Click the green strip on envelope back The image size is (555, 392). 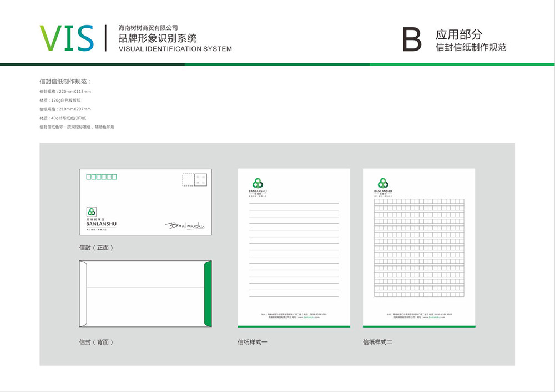pyautogui.click(x=208, y=294)
